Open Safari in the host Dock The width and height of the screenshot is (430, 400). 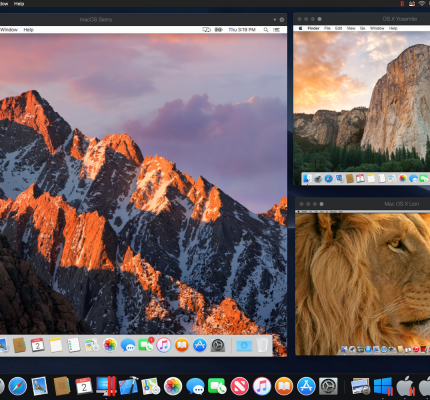[17, 386]
